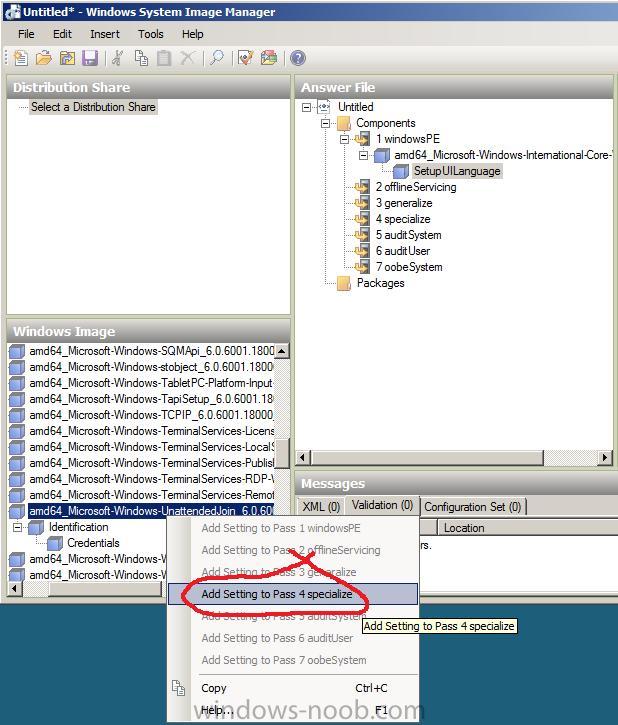Click Answer File horizontal scroll left arrow
618x725 pixels.
pos(303,458)
